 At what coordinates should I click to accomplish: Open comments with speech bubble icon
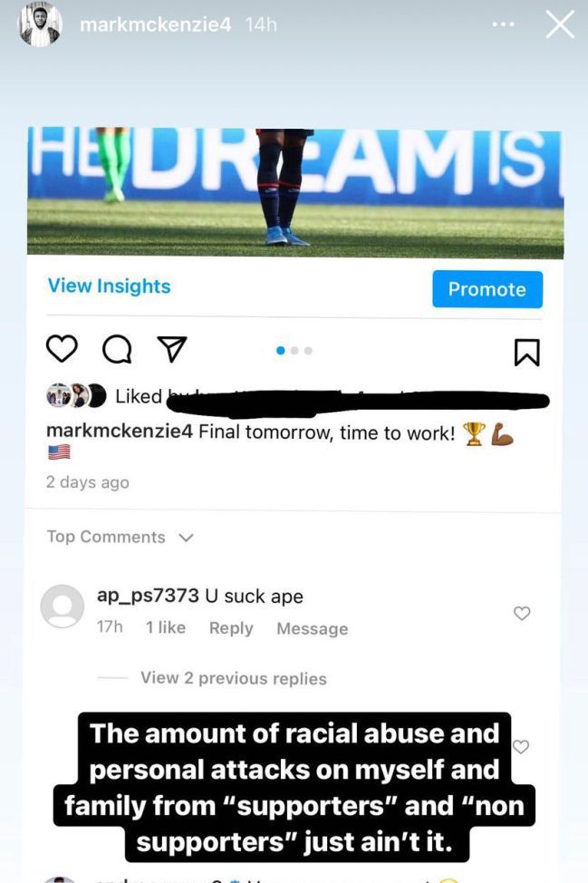coord(117,350)
